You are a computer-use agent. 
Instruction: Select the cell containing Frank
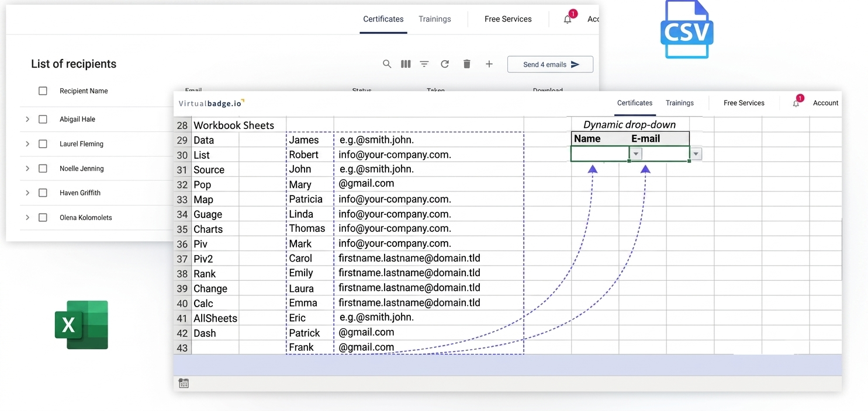(x=310, y=347)
